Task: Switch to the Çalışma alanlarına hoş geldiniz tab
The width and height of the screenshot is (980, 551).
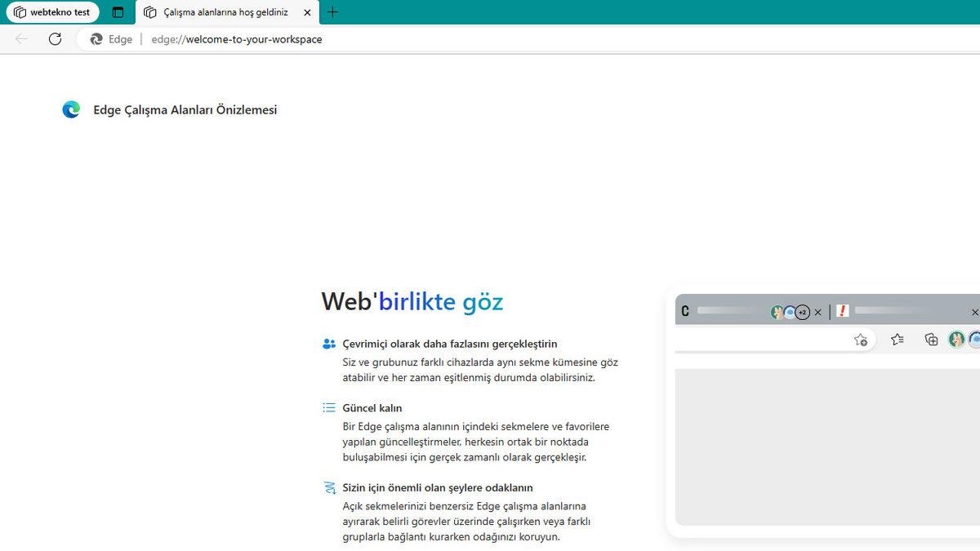Action: pos(220,12)
